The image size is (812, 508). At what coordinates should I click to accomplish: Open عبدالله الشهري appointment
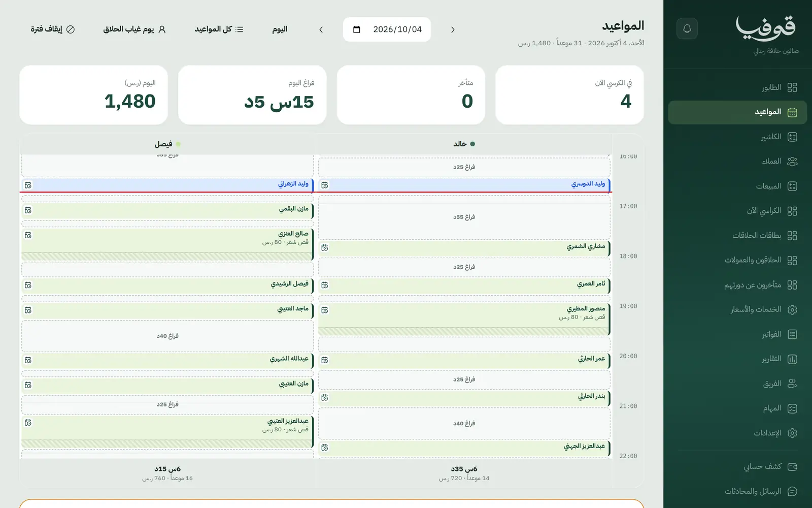tap(167, 361)
